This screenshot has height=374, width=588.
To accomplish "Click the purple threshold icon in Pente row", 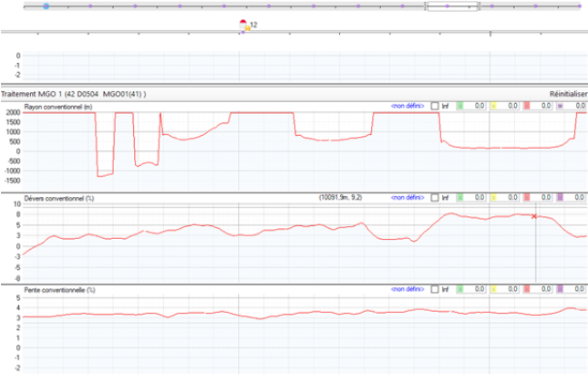I will click(561, 288).
